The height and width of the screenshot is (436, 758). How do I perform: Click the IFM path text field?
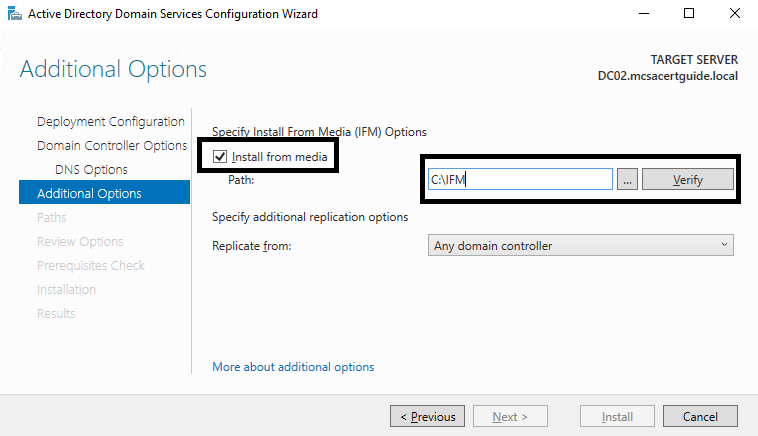(518, 179)
